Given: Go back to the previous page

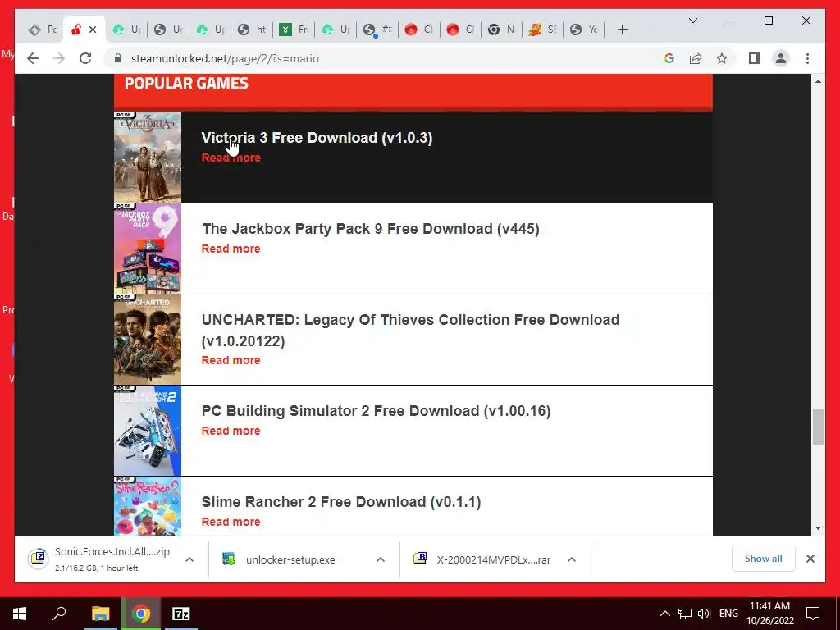Looking at the screenshot, I should (33, 58).
